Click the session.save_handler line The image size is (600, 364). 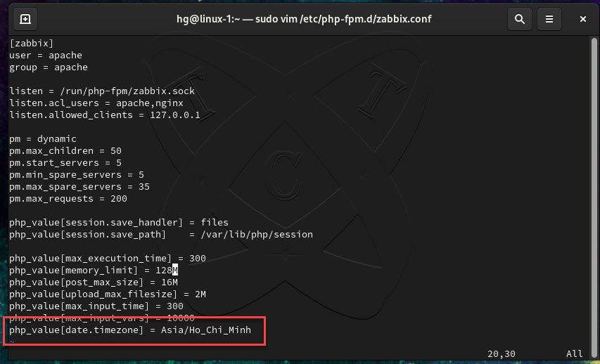point(119,223)
